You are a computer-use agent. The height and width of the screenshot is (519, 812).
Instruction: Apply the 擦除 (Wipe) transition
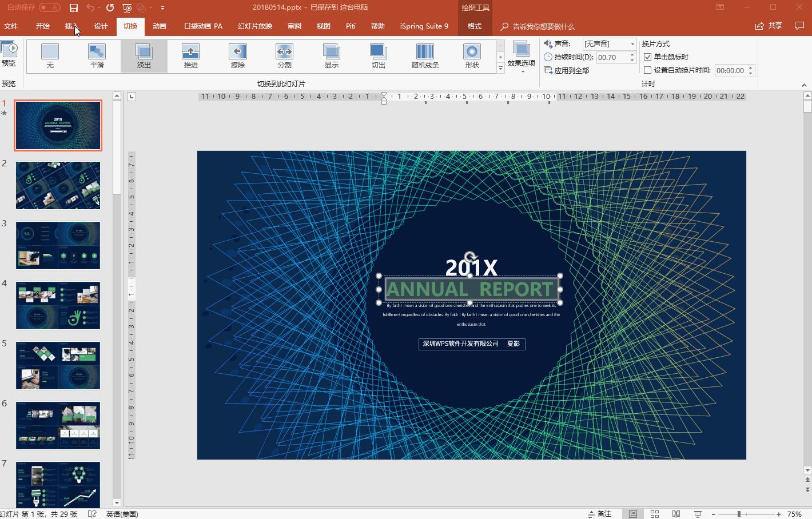coord(237,56)
